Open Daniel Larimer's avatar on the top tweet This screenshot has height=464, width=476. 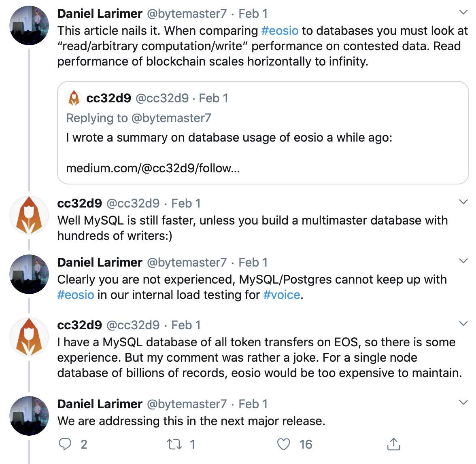click(29, 25)
